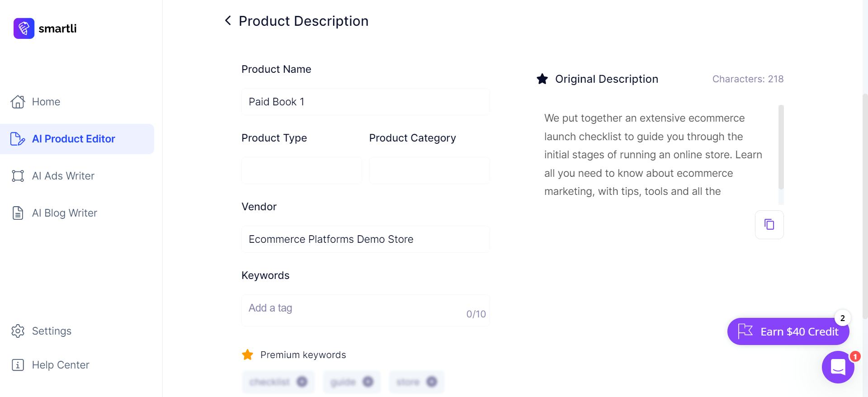The height and width of the screenshot is (397, 868).
Task: Select the AI Product Editor sidebar icon
Action: pos(17,139)
